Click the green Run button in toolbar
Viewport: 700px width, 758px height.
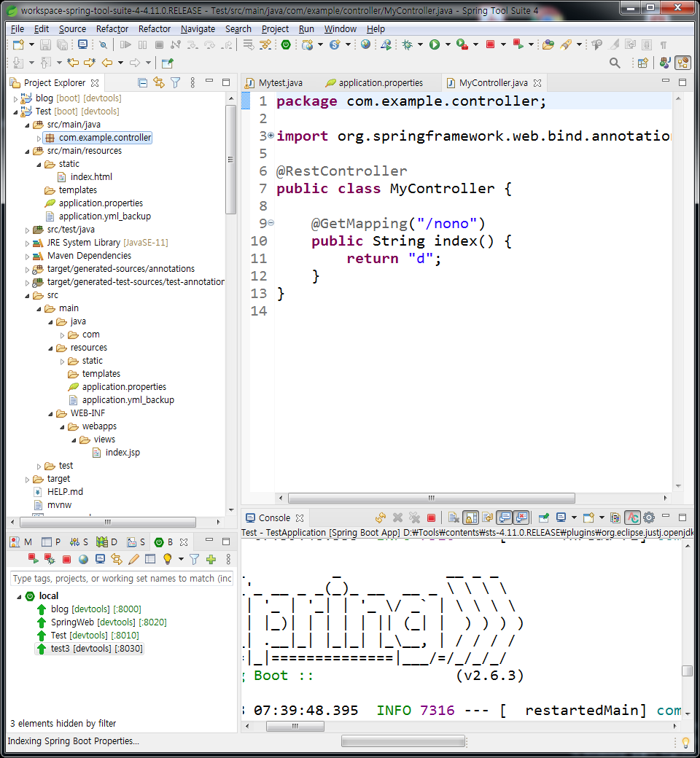(435, 45)
